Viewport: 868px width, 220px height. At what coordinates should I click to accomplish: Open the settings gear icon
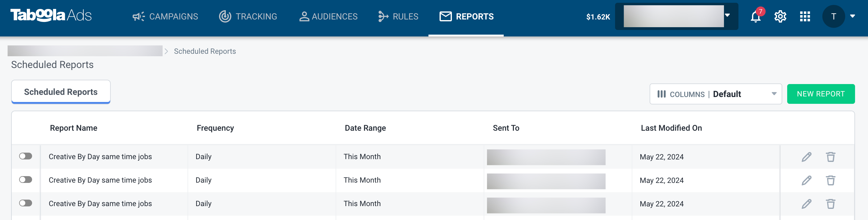click(x=780, y=17)
